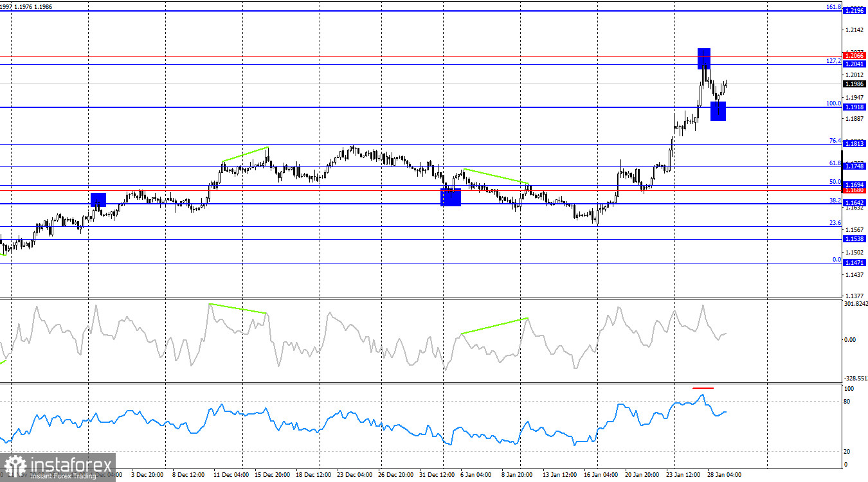Select the 1.1471 level price label
The height and width of the screenshot is (482, 868).
pos(855,263)
